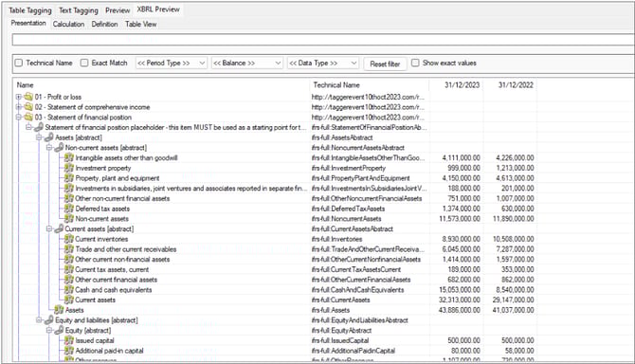Screen dimensions: 635x364
Task: Click the element icon of the Non-current assets total row
Action: [x=69, y=219]
